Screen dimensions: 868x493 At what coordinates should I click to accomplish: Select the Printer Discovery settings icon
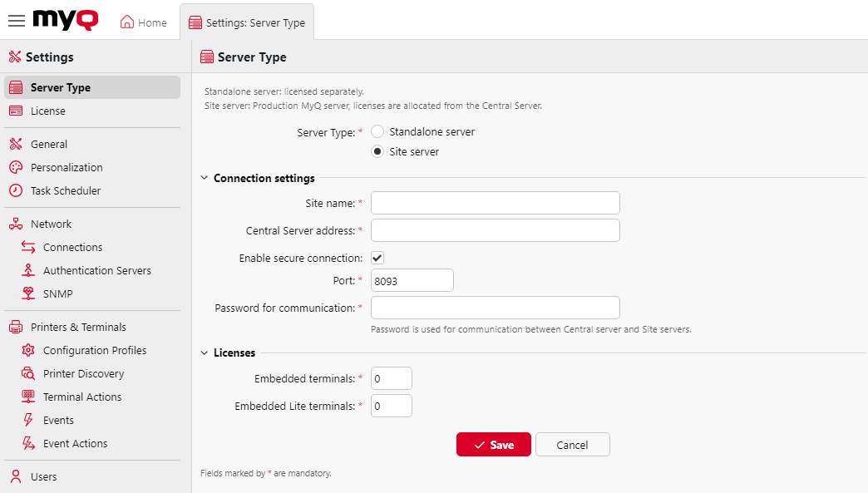(x=29, y=373)
